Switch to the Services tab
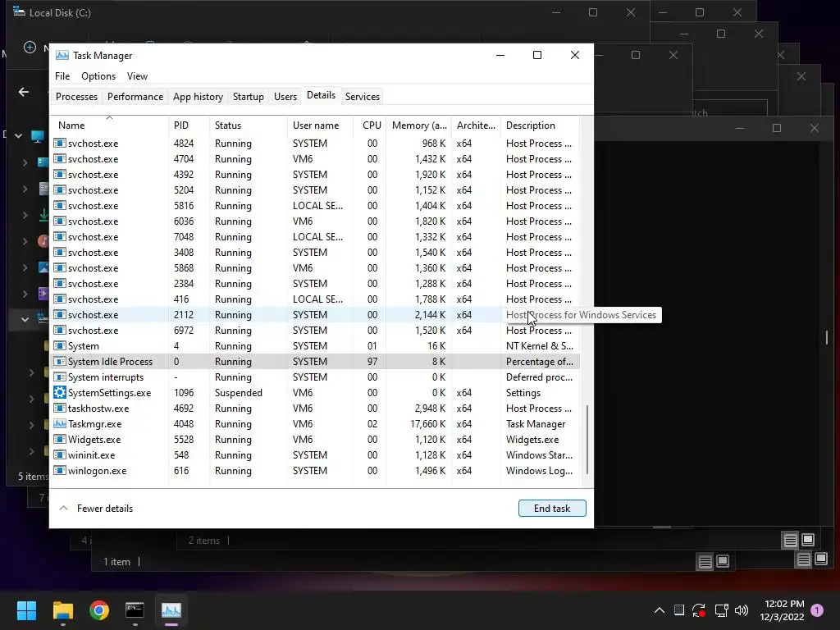This screenshot has width=840, height=630. pyautogui.click(x=362, y=97)
